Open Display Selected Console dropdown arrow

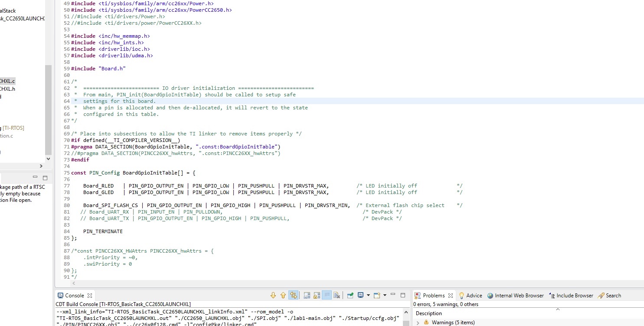(368, 296)
